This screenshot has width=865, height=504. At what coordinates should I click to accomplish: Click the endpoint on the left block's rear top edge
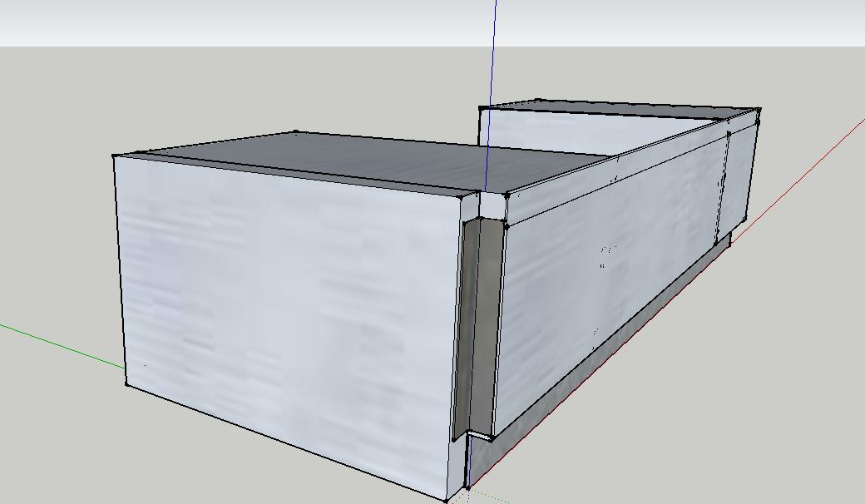click(296, 131)
